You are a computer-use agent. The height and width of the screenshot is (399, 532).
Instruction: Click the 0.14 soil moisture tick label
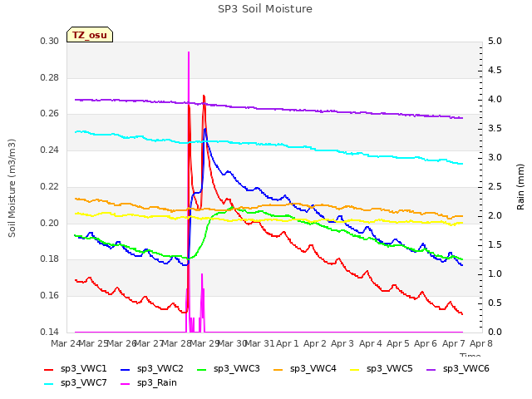point(50,332)
